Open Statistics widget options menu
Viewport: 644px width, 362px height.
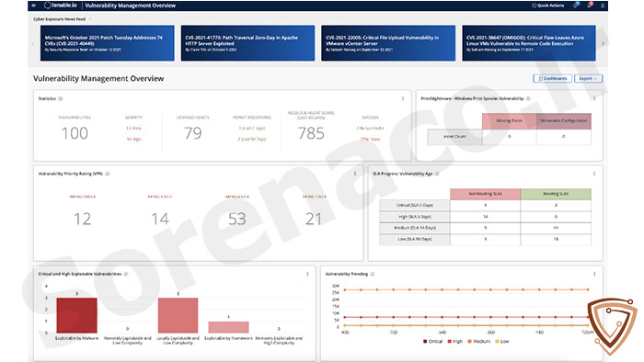[403, 98]
